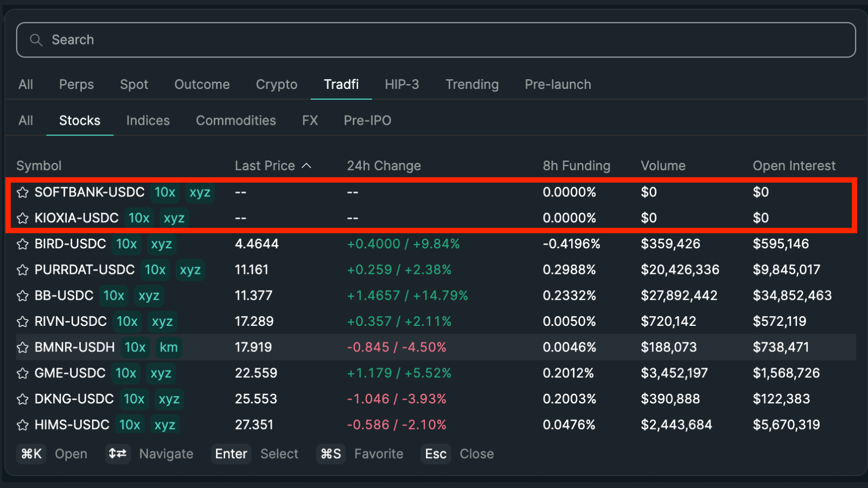
Task: Click GME-USDC change +1.179 / +5.52%
Action: pos(399,373)
